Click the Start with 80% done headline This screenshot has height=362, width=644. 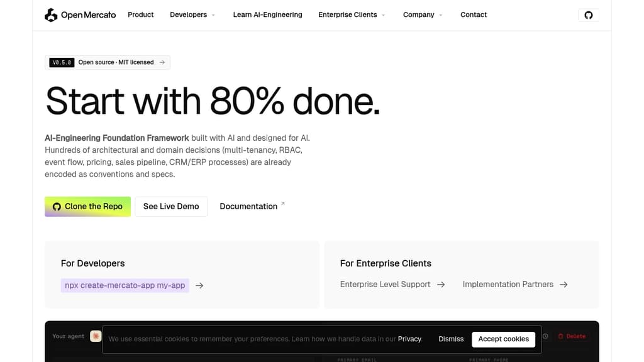(x=213, y=101)
